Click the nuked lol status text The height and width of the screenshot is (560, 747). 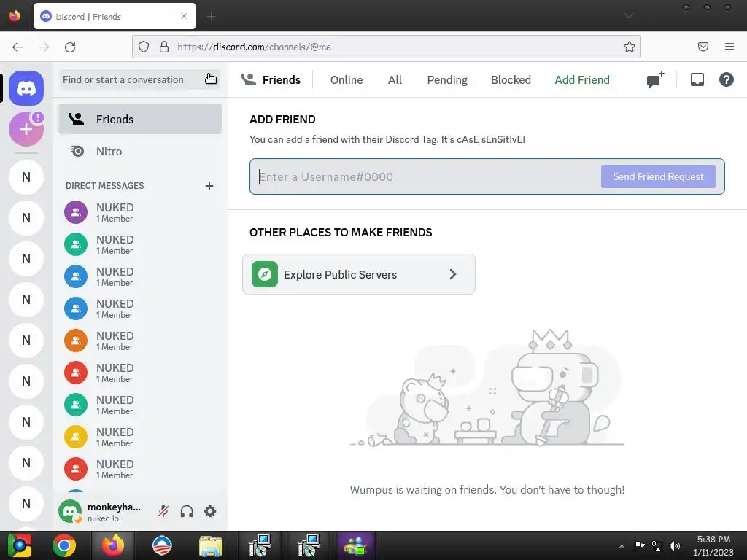[x=104, y=518]
